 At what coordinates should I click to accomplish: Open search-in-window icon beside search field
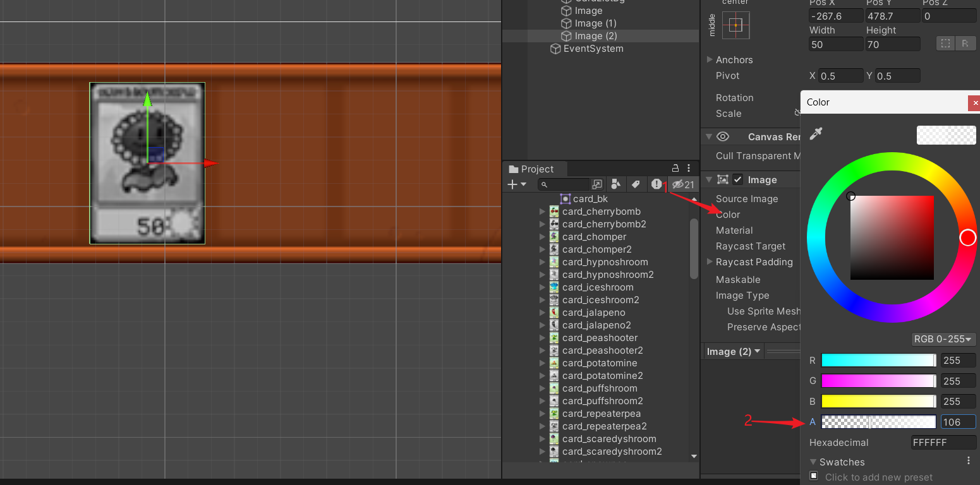click(597, 184)
